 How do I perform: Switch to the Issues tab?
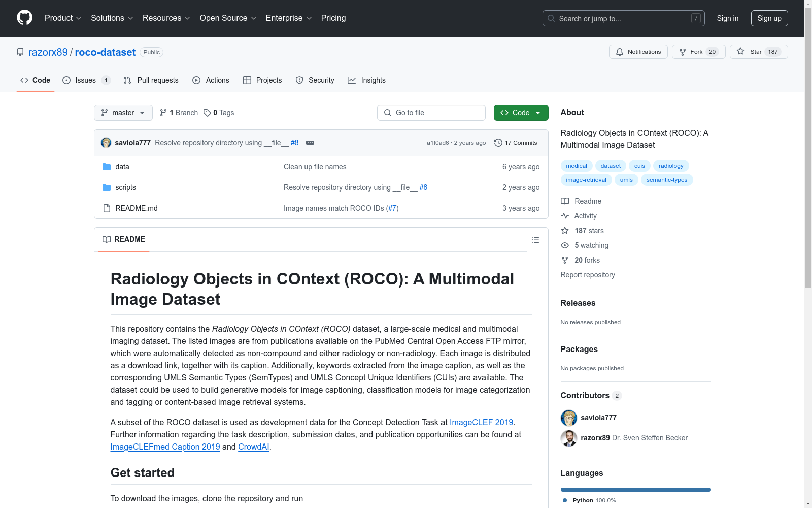(x=85, y=80)
